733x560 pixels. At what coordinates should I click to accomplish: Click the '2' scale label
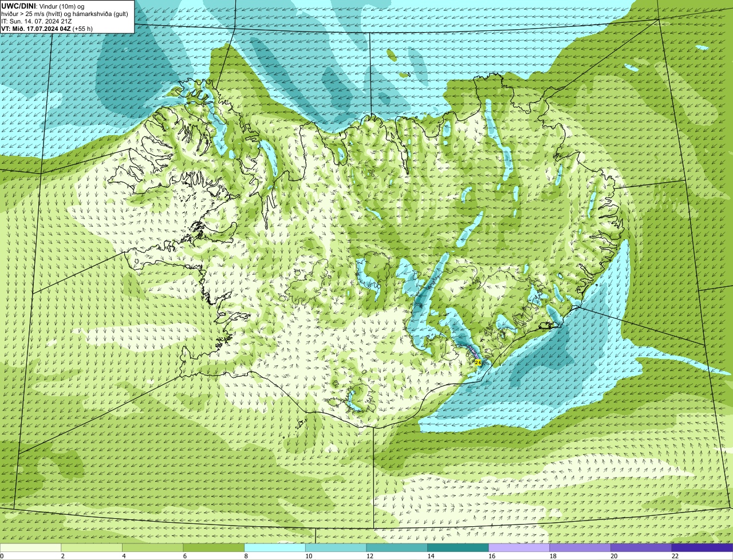[x=62, y=556]
